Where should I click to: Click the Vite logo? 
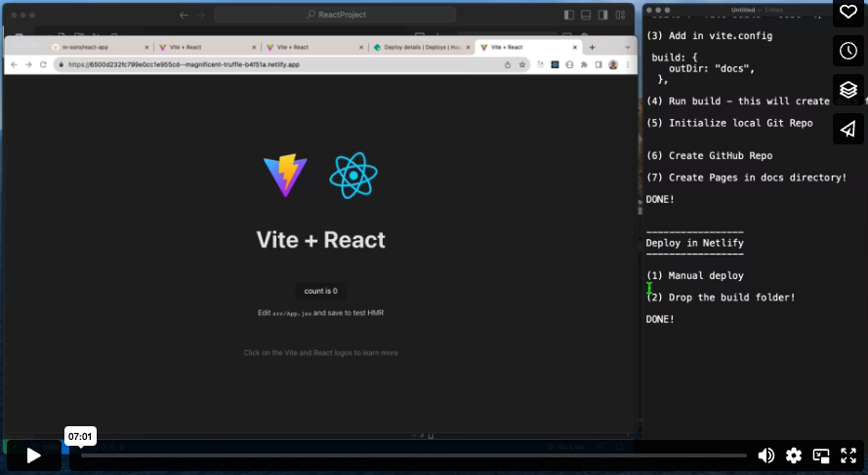286,176
